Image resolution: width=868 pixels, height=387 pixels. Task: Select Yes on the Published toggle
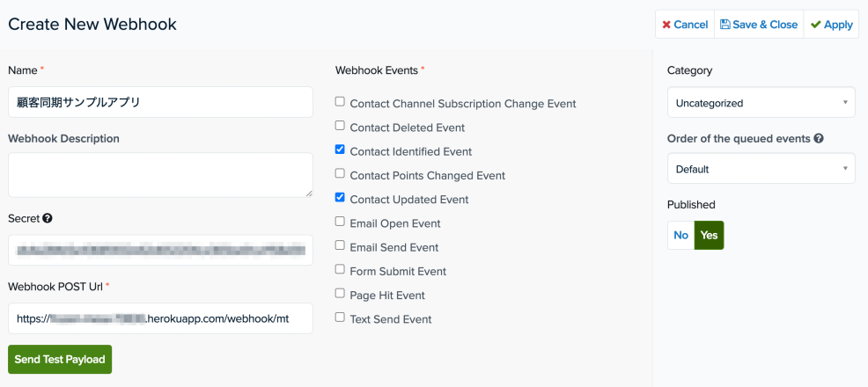pyautogui.click(x=710, y=235)
